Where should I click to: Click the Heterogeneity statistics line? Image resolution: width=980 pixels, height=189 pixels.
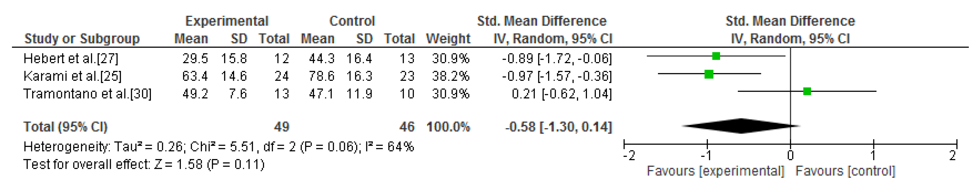click(x=218, y=147)
